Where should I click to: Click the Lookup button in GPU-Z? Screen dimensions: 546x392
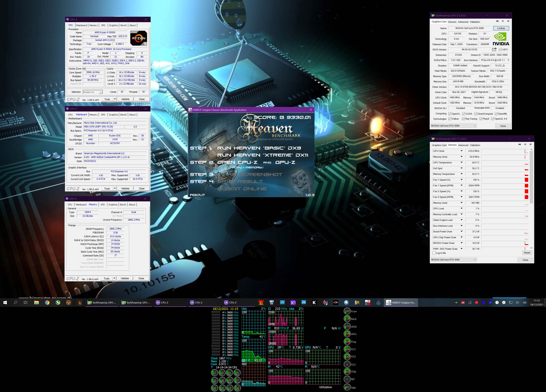tap(501, 28)
